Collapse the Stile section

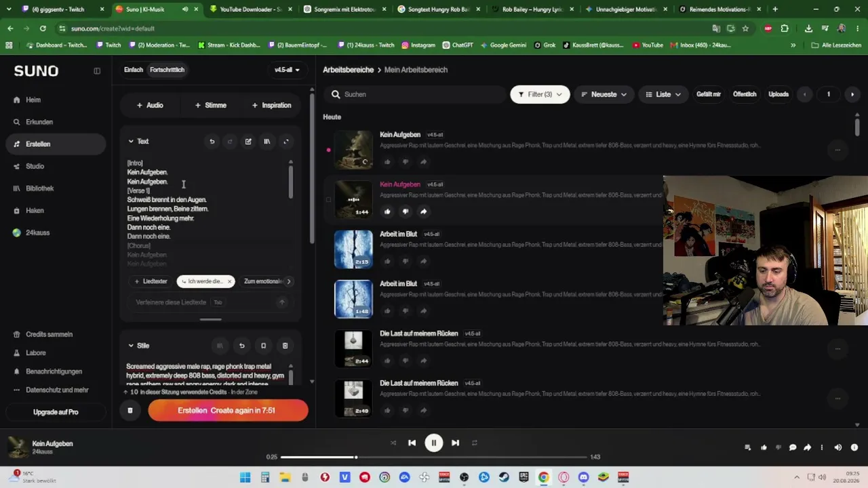[x=131, y=346]
